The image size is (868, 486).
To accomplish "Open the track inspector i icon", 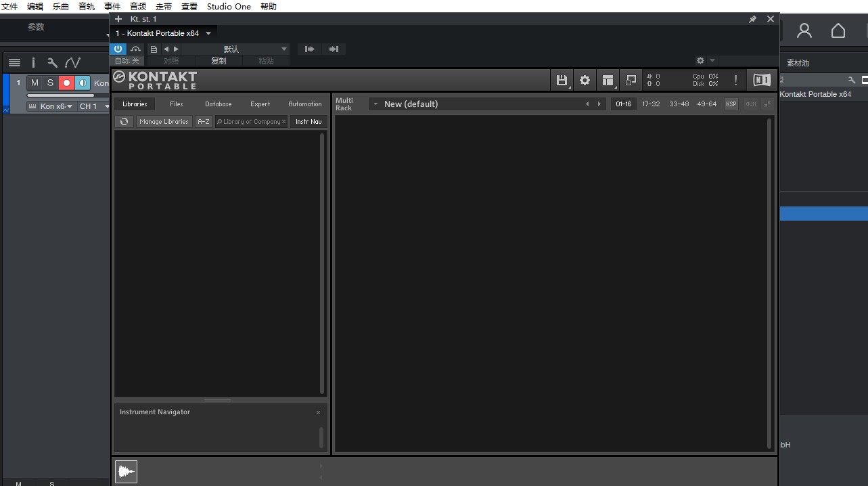I will tap(33, 62).
